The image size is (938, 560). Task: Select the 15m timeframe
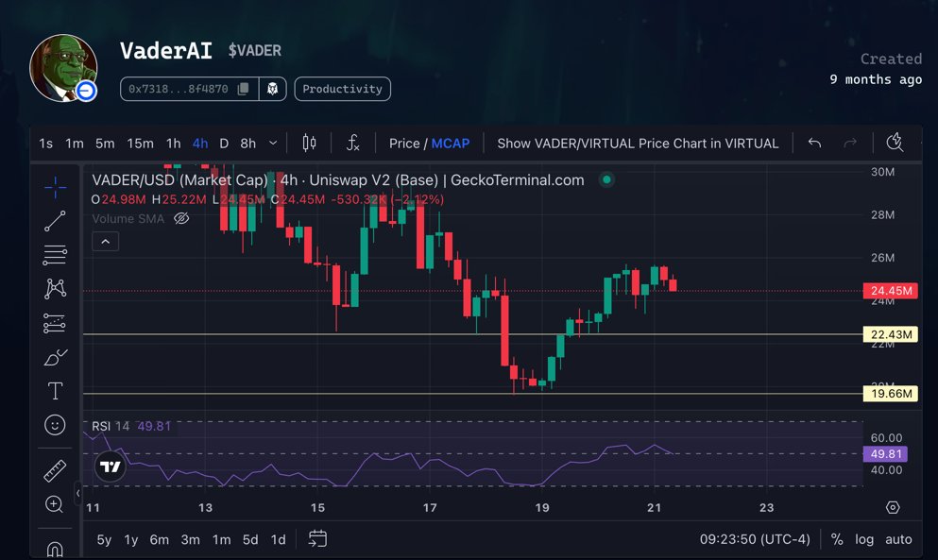140,144
